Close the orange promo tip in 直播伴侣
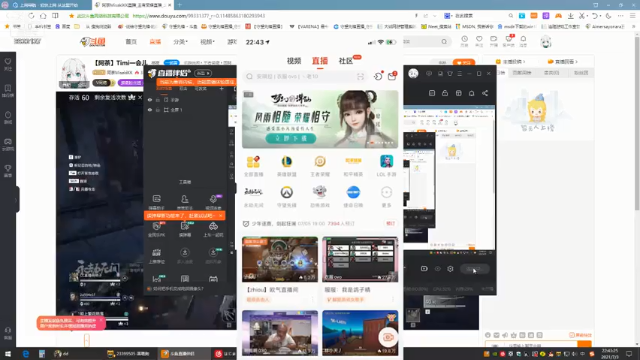This screenshot has height=360, width=640. pos(220,216)
